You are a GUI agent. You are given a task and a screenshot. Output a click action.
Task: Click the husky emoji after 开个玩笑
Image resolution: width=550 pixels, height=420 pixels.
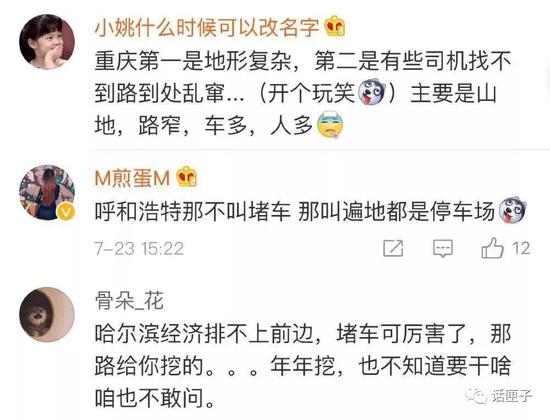click(x=371, y=92)
